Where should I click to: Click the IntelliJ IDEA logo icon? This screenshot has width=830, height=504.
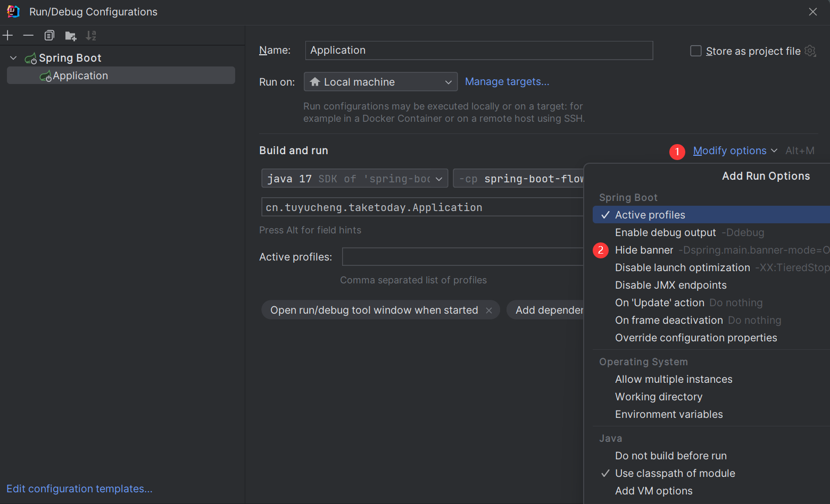point(13,12)
